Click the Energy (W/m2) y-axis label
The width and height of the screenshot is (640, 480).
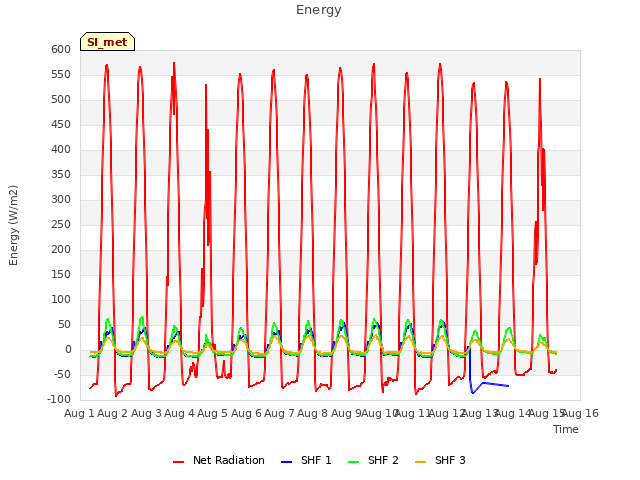click(13, 225)
